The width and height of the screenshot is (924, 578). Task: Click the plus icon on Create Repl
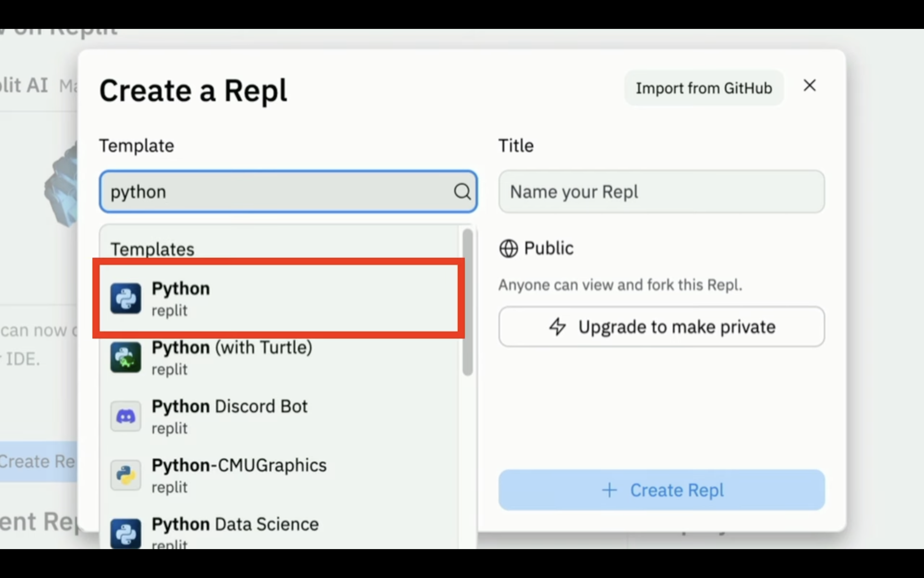pyautogui.click(x=609, y=490)
